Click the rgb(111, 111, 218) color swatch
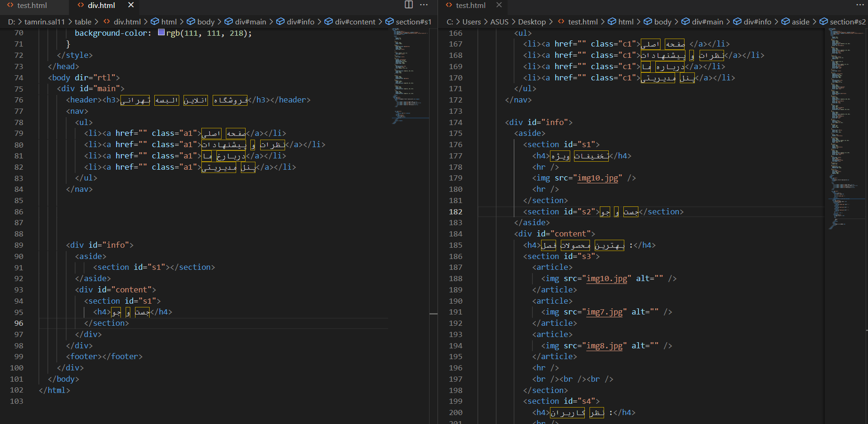 click(x=161, y=32)
